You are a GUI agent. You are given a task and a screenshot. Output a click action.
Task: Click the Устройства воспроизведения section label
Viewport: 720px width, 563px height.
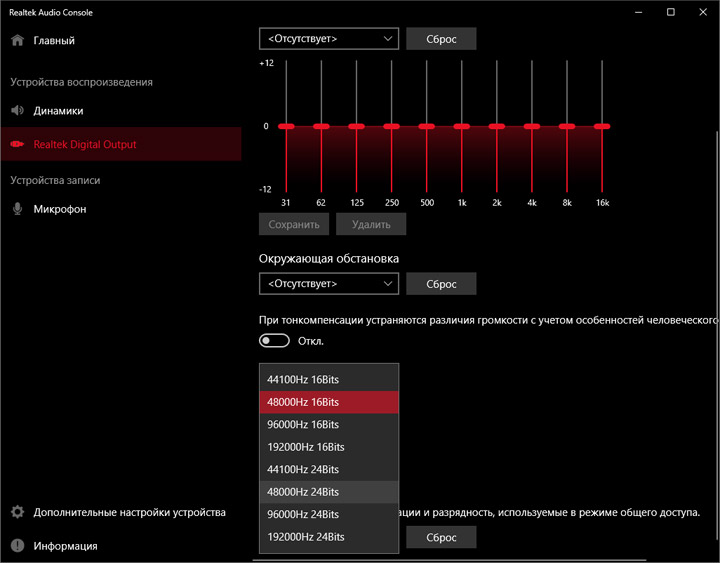pyautogui.click(x=81, y=82)
